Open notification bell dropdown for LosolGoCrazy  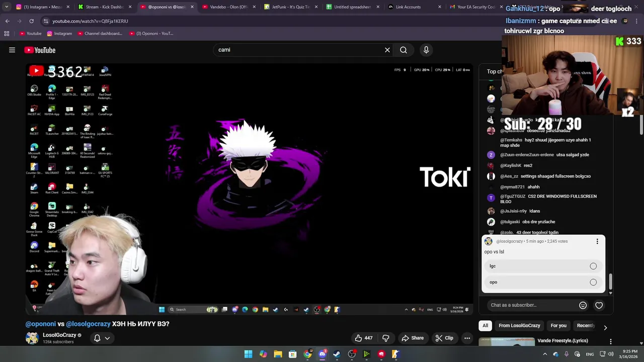coord(102,338)
